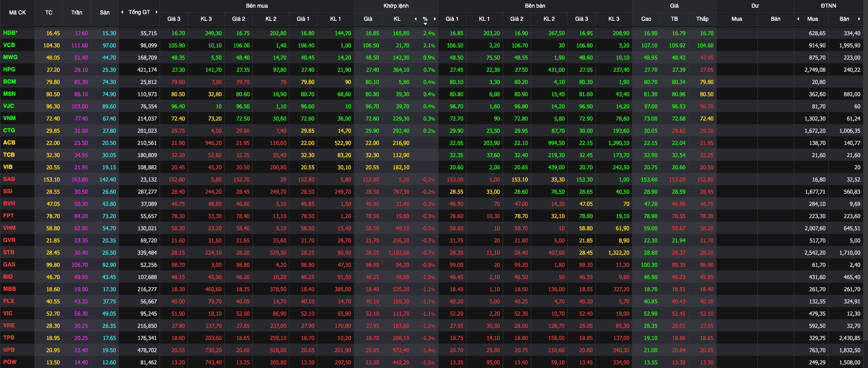Click the right arrow after the % header
The width and height of the screenshot is (868, 368).
(x=435, y=19)
